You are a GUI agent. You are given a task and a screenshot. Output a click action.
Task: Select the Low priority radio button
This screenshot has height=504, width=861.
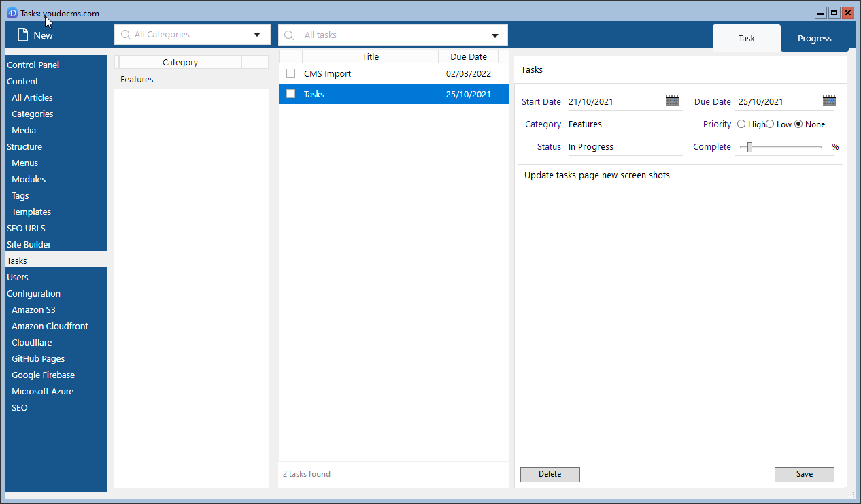tap(770, 124)
